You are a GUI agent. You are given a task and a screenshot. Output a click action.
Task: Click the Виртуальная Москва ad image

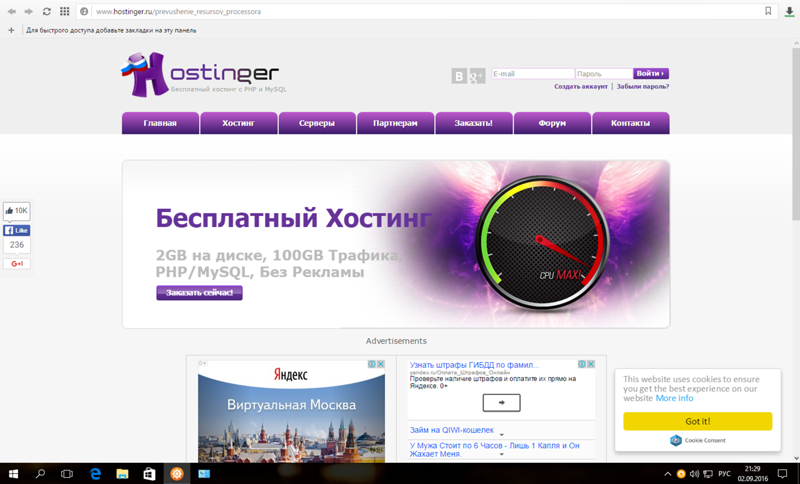pyautogui.click(x=291, y=411)
